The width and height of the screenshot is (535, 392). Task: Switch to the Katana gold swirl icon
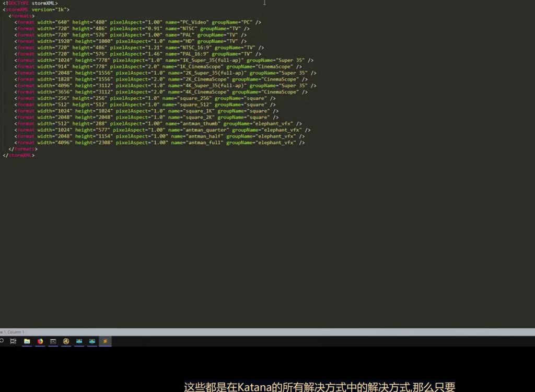[x=66, y=341]
